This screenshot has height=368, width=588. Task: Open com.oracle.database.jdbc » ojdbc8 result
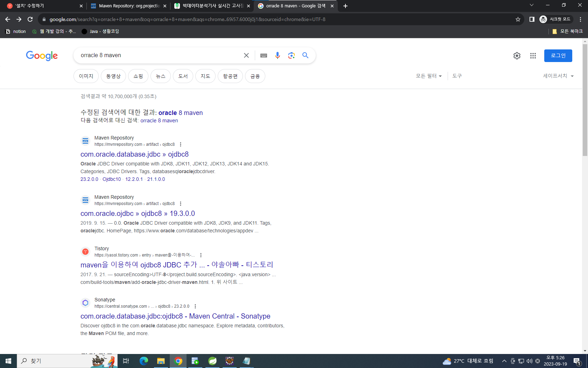134,154
